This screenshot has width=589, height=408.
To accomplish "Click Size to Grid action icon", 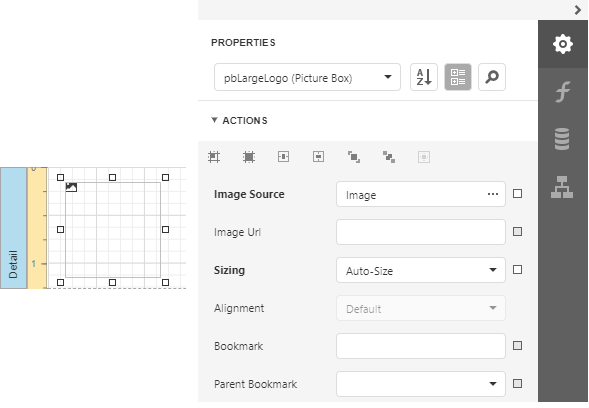I will pos(249,157).
